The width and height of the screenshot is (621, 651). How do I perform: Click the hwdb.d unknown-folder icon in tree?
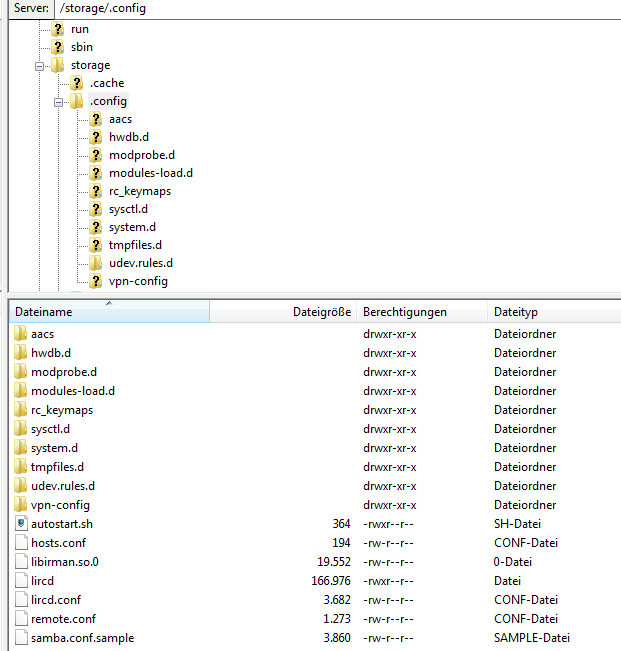point(96,137)
